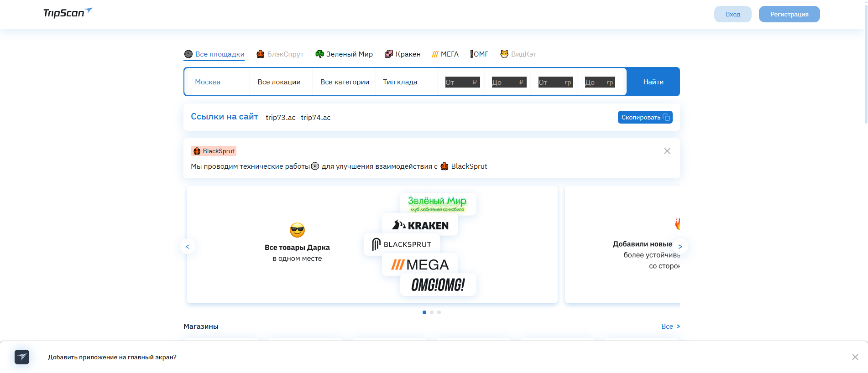This screenshot has width=868, height=373.
Task: Close the BlackSprut notice
Action: 667,151
